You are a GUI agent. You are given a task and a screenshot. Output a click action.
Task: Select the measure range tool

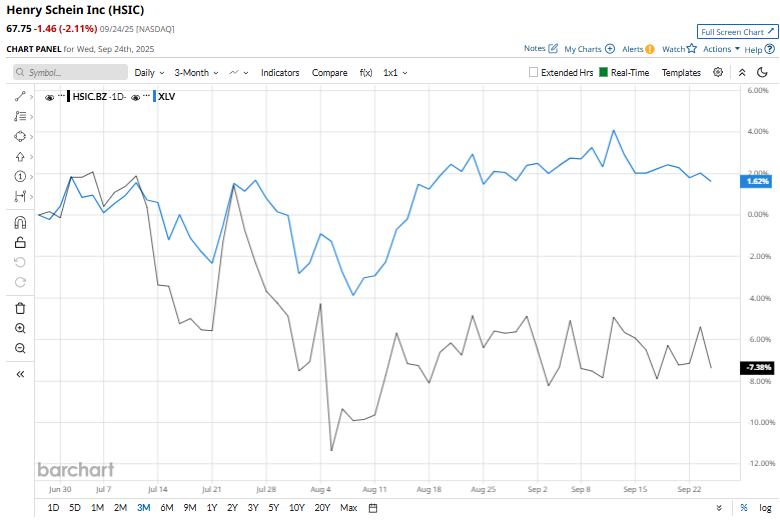20,196
